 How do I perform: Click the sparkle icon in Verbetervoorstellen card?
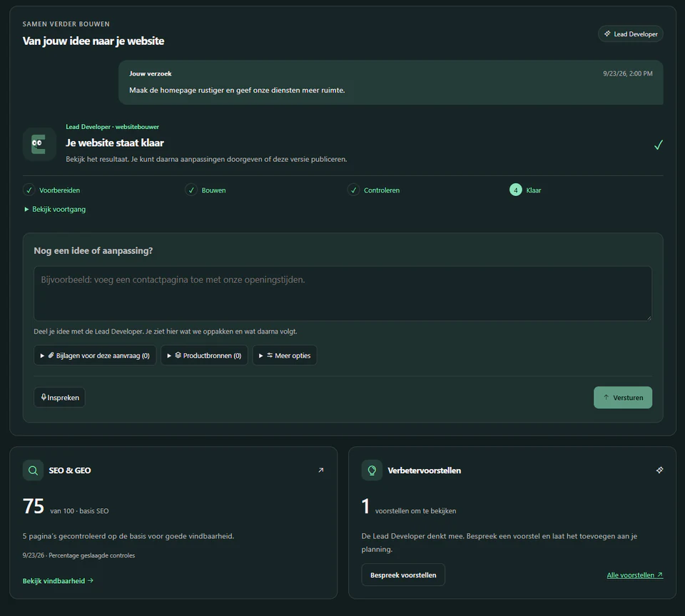pyautogui.click(x=659, y=470)
